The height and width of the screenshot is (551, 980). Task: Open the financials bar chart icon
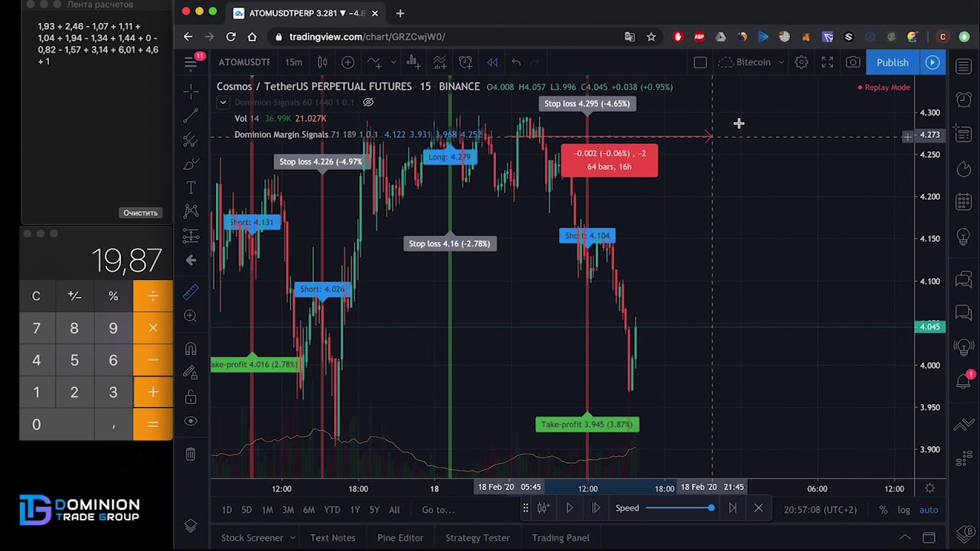412,62
